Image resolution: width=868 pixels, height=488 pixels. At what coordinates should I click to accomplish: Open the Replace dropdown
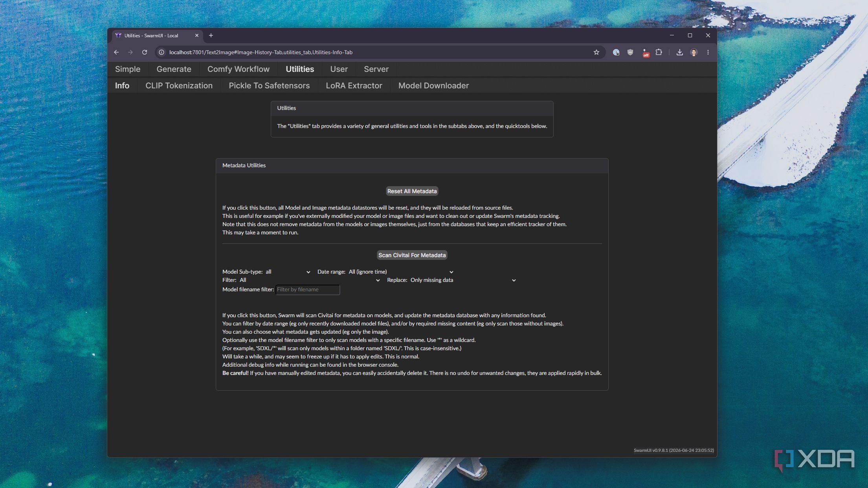463,280
